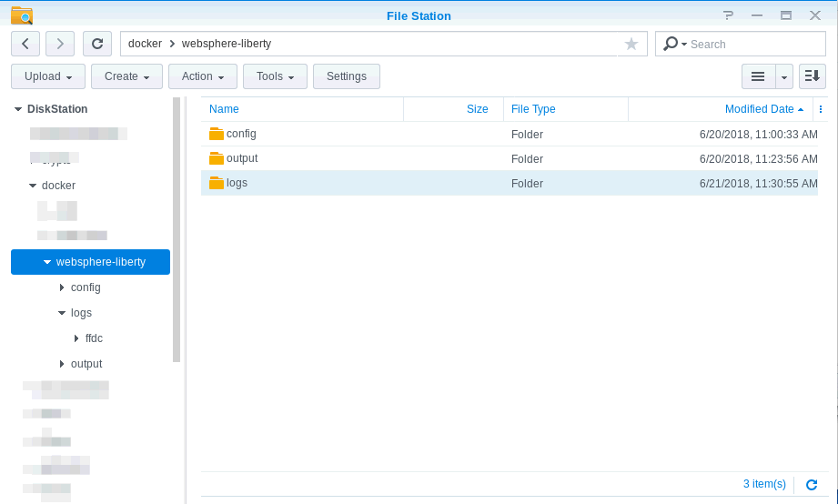Screen dimensions: 838x504
Task: Open the Create dropdown menu
Action: coord(126,76)
